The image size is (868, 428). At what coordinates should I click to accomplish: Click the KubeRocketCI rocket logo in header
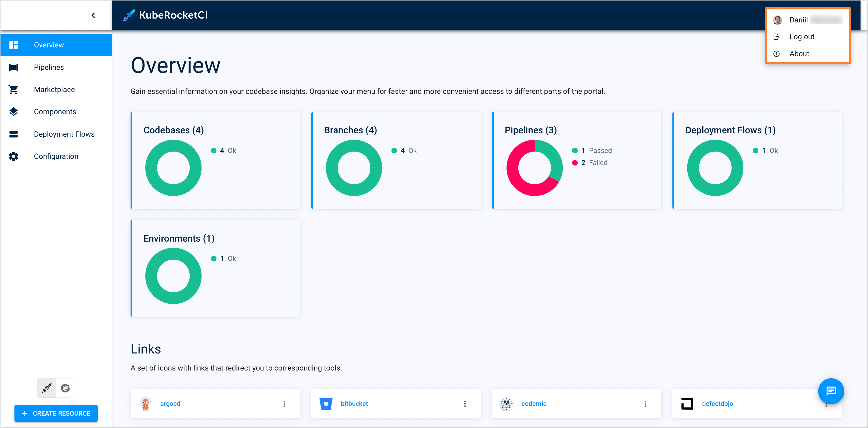[x=129, y=15]
